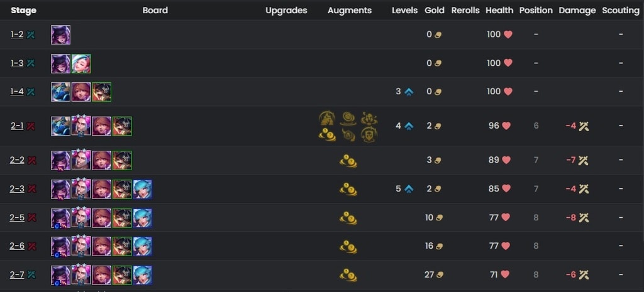Click the top-left augment choice icon in stage 2-1
The height and width of the screenshot is (292, 644).
pyautogui.click(x=327, y=119)
